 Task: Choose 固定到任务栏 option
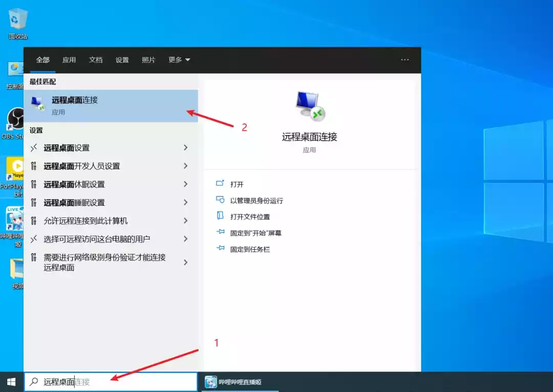250,249
